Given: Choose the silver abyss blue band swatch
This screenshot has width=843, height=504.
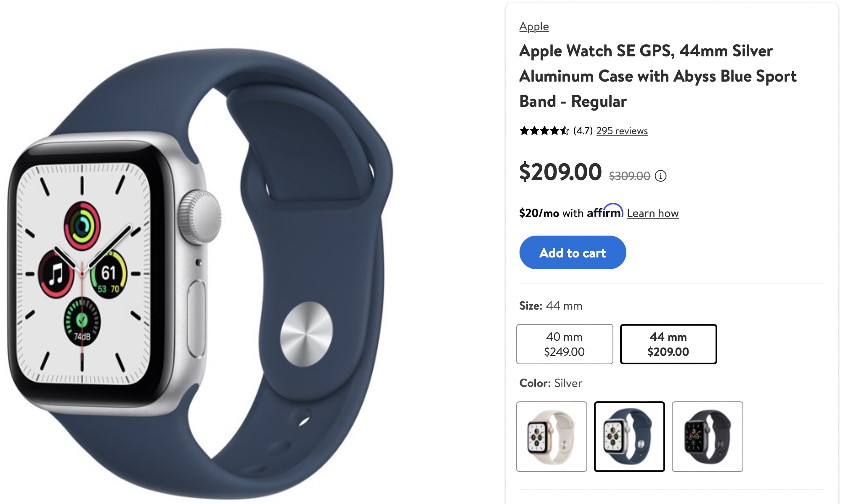Looking at the screenshot, I should tap(629, 437).
